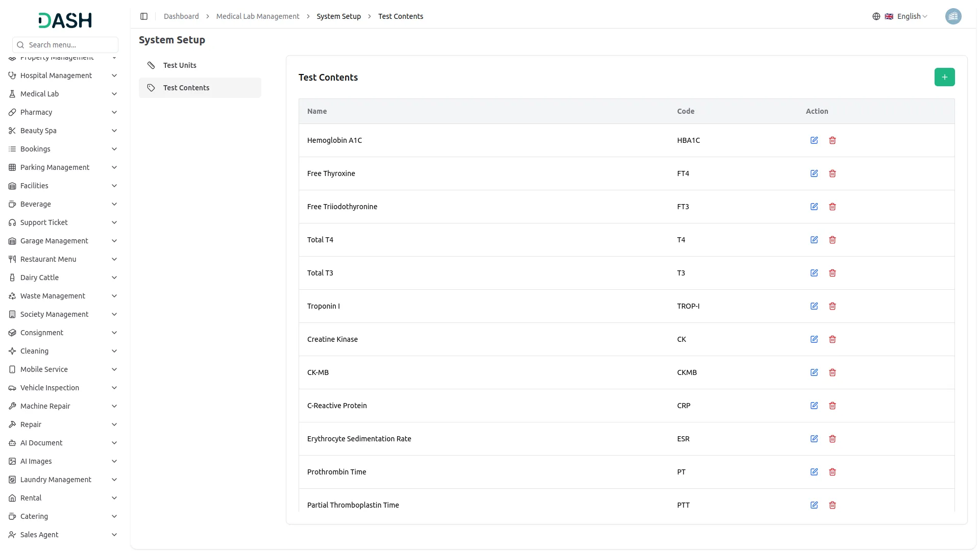The image size is (980, 551).
Task: Click edit icon for Troponin I
Action: tap(814, 306)
